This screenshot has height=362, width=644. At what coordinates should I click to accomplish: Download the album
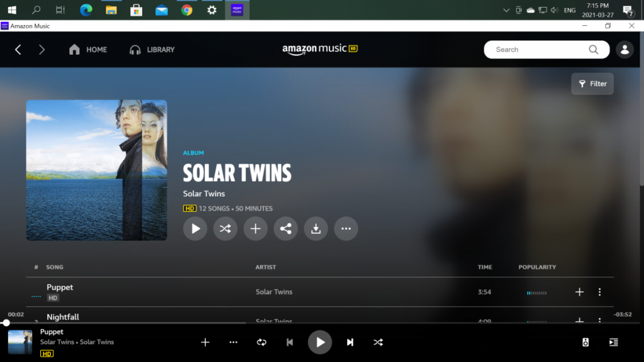(x=316, y=229)
